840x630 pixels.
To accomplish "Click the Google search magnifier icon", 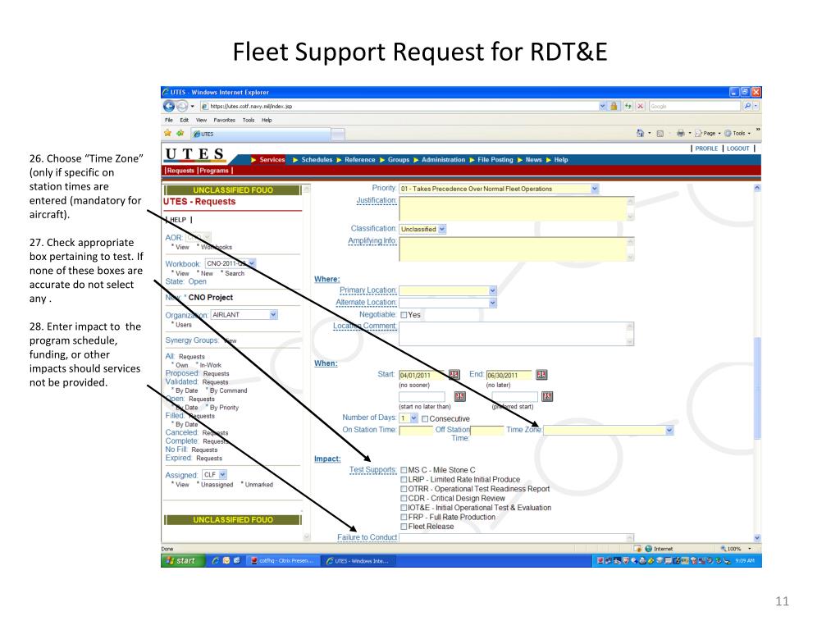I will click(x=747, y=106).
